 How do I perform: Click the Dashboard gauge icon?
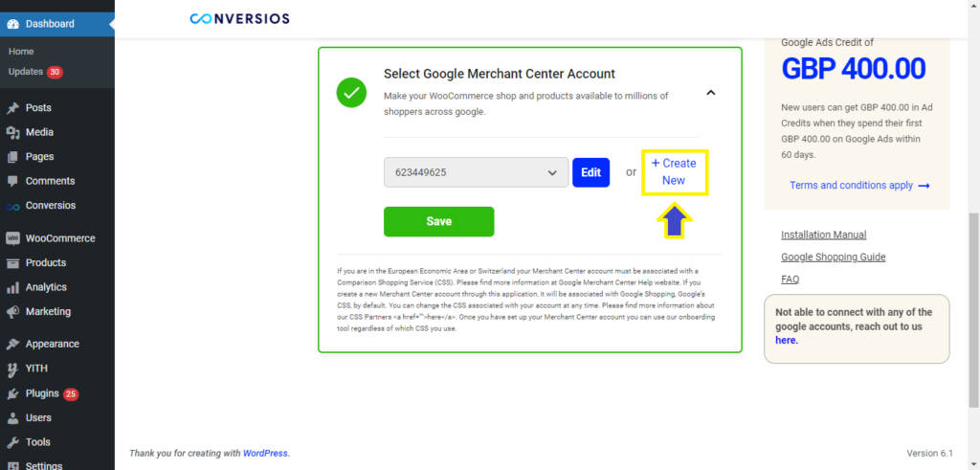coord(13,24)
